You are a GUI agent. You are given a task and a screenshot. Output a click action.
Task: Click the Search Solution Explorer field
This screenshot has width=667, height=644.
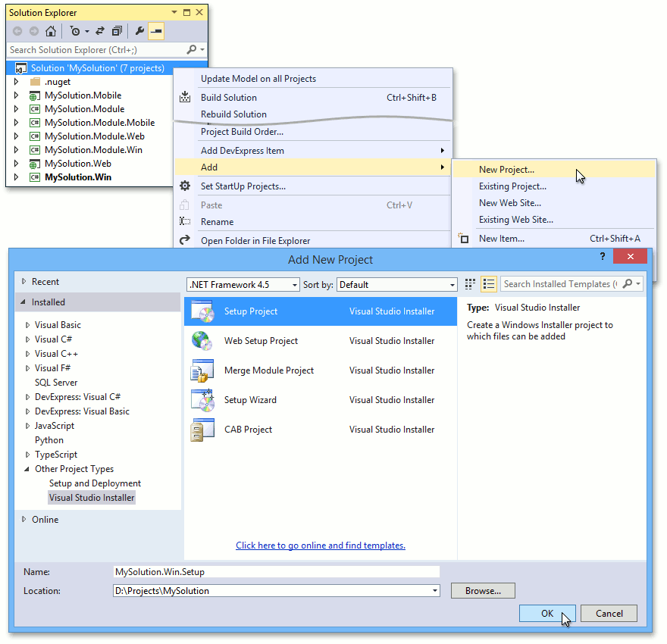click(107, 50)
